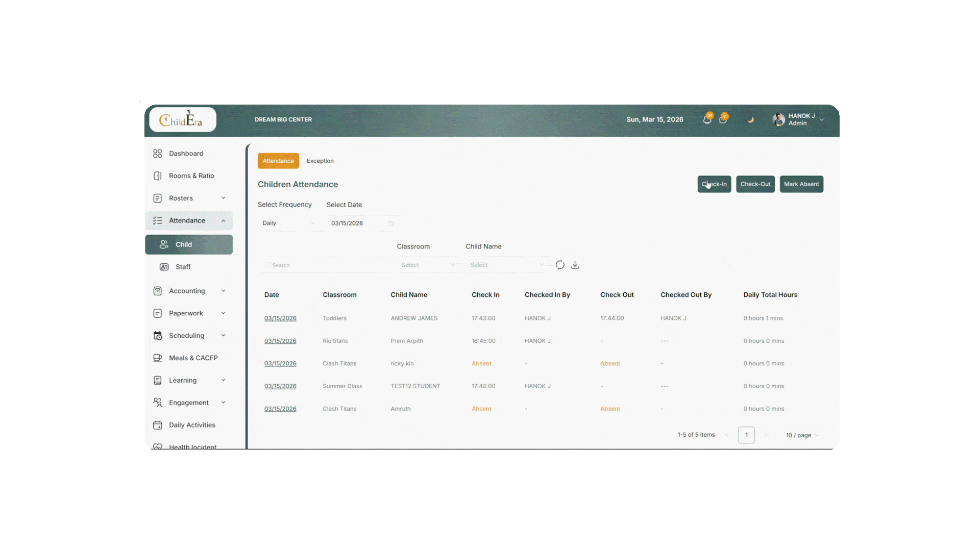Open the Classroom Select dropdown
This screenshot has width=980, height=551.
[x=428, y=265]
